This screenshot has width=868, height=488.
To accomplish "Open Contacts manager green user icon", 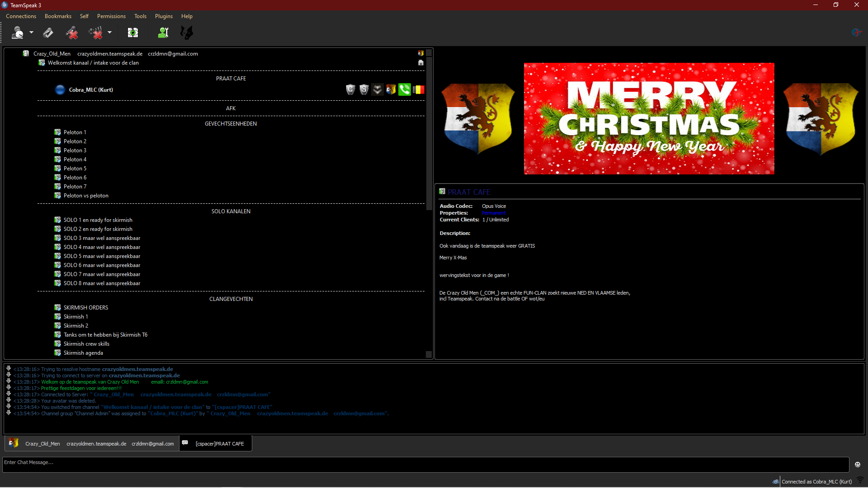I will click(x=163, y=33).
